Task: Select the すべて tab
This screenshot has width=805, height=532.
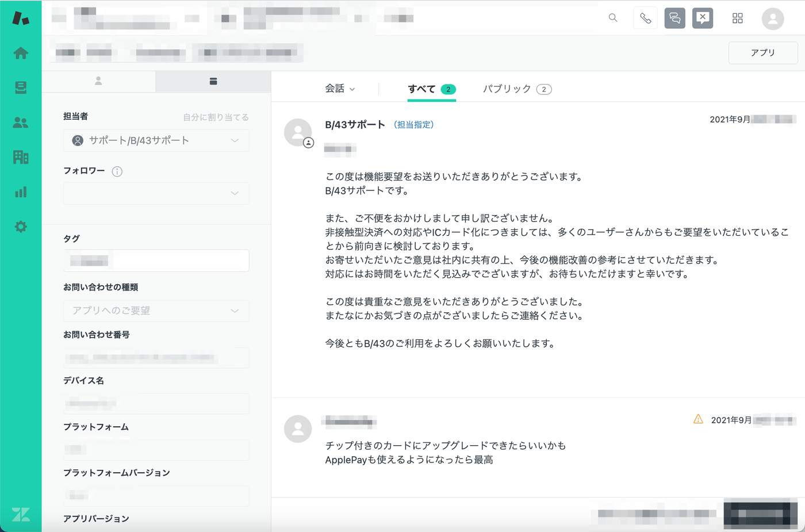Action: tap(431, 89)
